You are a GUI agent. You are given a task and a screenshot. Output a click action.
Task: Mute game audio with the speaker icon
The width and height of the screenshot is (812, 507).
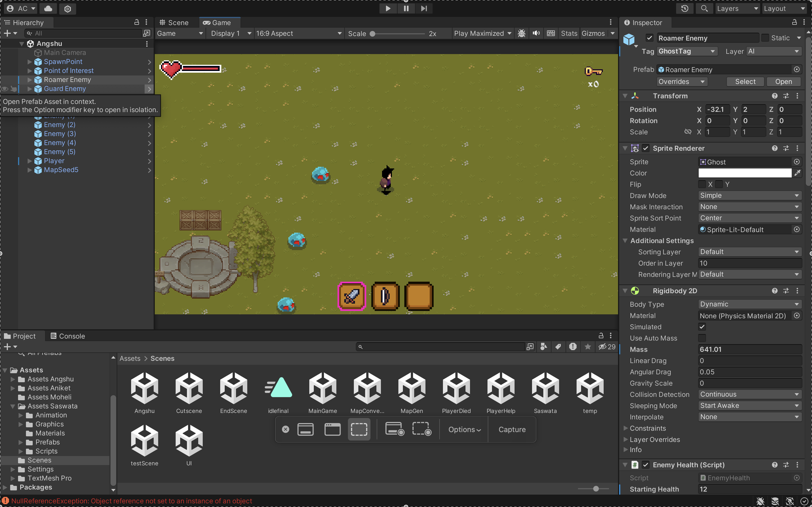536,33
